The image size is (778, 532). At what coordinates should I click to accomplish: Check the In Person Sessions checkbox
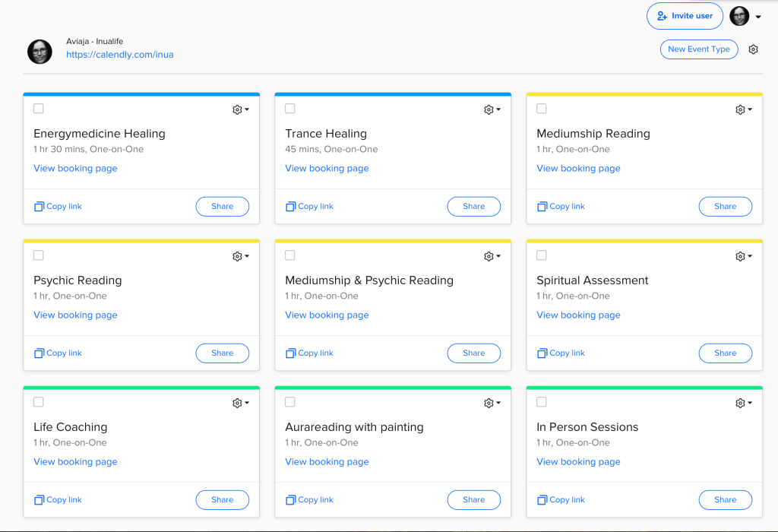point(542,402)
